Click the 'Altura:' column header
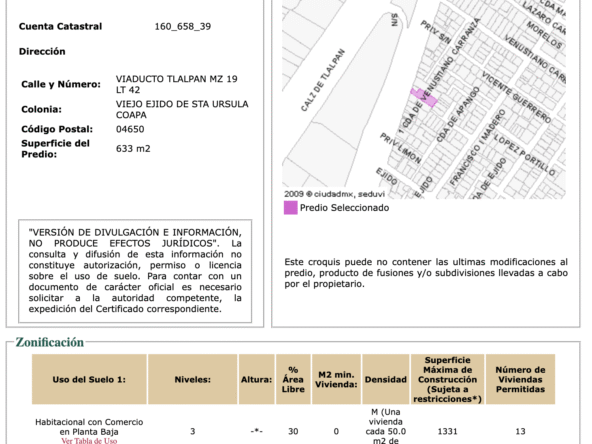 (256, 379)
